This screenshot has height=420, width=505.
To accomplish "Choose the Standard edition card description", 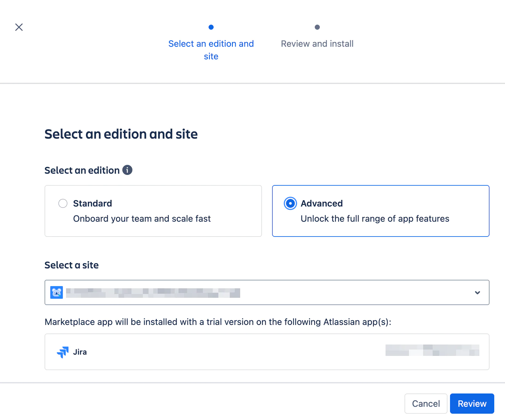I will pos(142,219).
